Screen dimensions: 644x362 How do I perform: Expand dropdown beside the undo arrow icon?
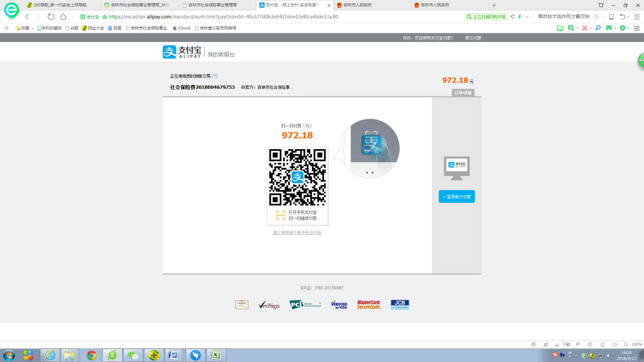point(628,17)
